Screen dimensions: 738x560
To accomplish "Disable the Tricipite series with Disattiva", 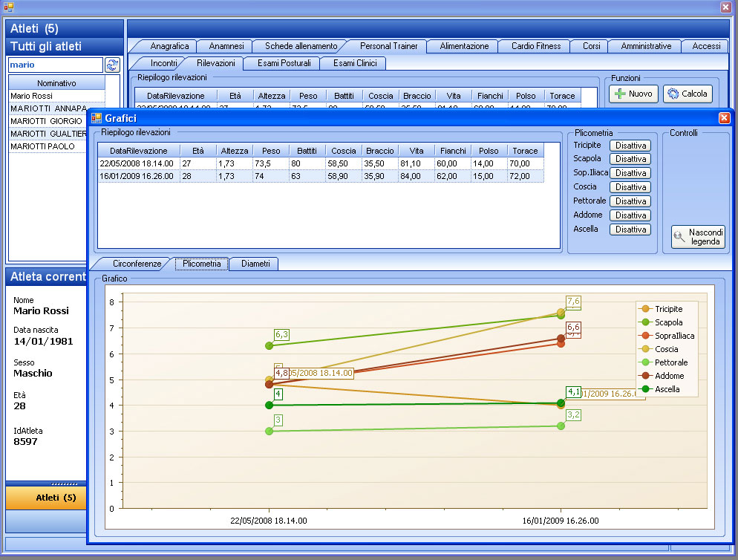I will [x=630, y=146].
